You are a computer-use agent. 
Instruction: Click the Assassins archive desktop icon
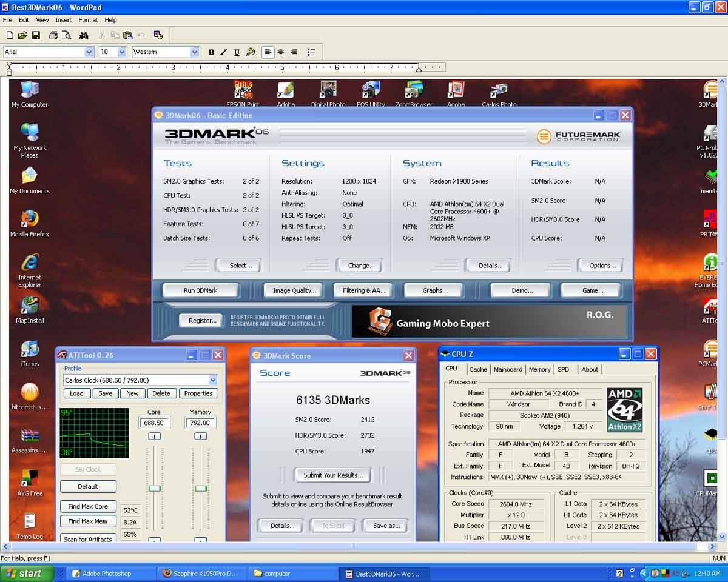point(29,440)
